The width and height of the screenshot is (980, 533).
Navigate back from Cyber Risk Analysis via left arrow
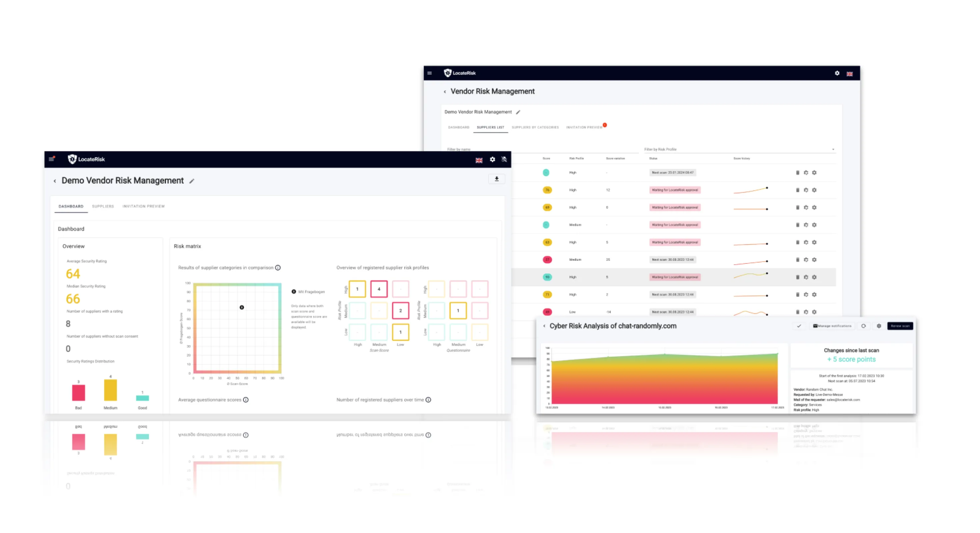(545, 326)
